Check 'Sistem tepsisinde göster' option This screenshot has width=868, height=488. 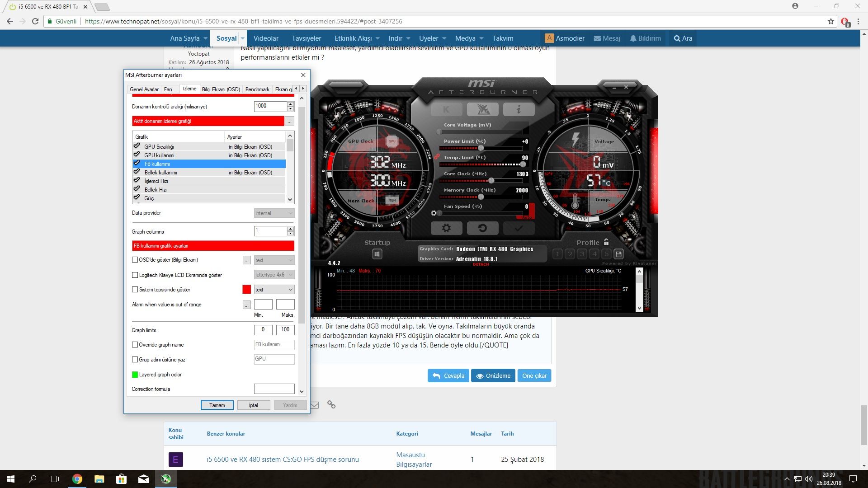135,290
